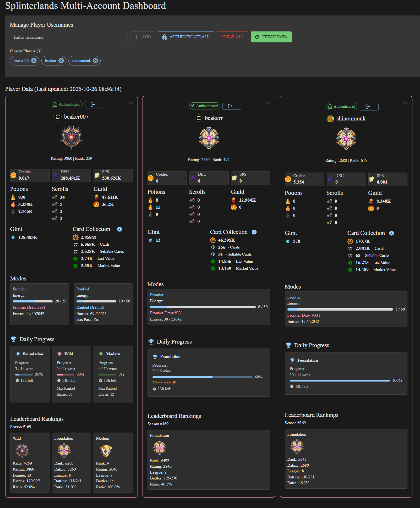This screenshot has width=420, height=508.
Task: Click Modern leaderboard emblem for beaker007
Action: point(106,450)
